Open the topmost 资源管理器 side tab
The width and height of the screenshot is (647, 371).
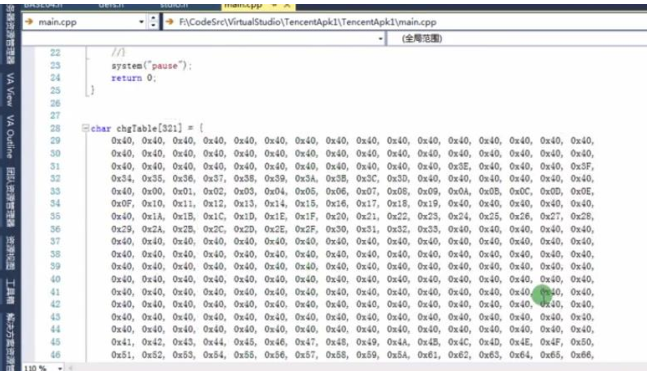[x=10, y=34]
